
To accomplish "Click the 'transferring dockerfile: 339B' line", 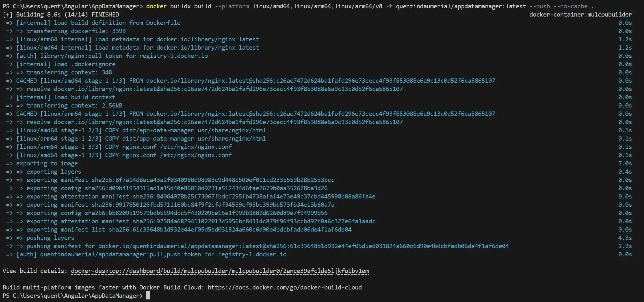I will [x=76, y=31].
